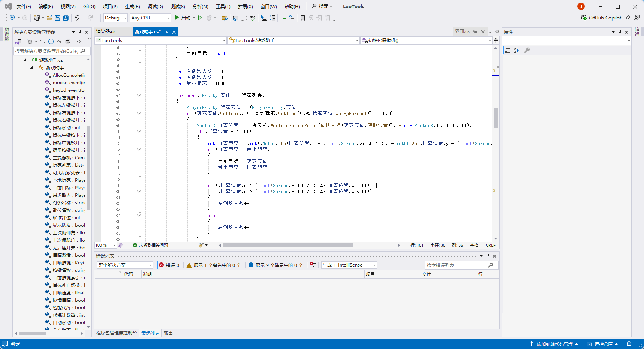644x349 pixels.
Task: Toggle a bookmark using the bookmark icon
Action: point(303,18)
